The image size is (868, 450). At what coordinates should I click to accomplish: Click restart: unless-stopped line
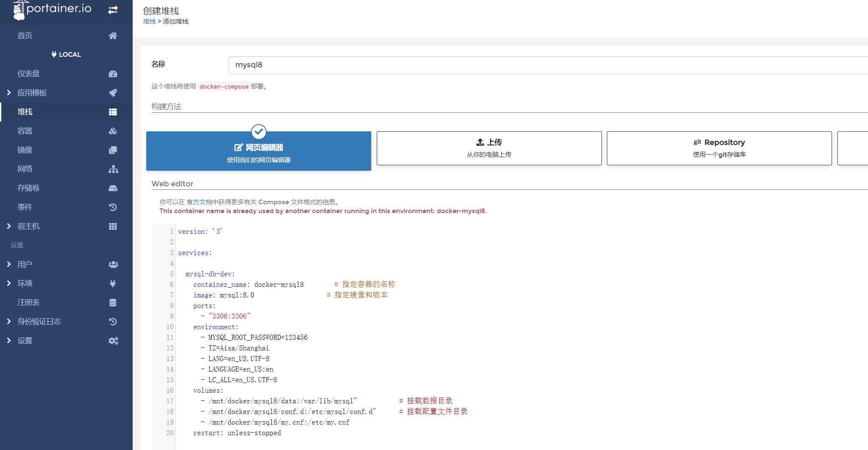pyautogui.click(x=237, y=433)
